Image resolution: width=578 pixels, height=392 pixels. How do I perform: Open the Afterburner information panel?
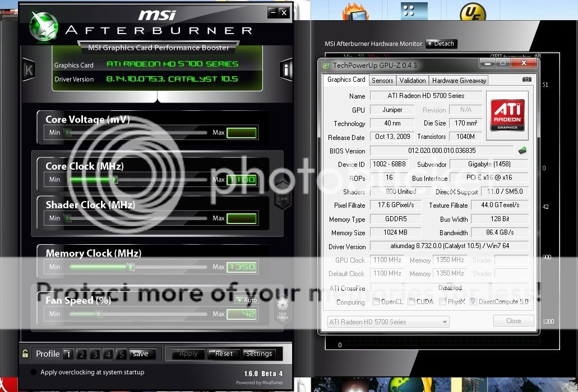click(285, 69)
